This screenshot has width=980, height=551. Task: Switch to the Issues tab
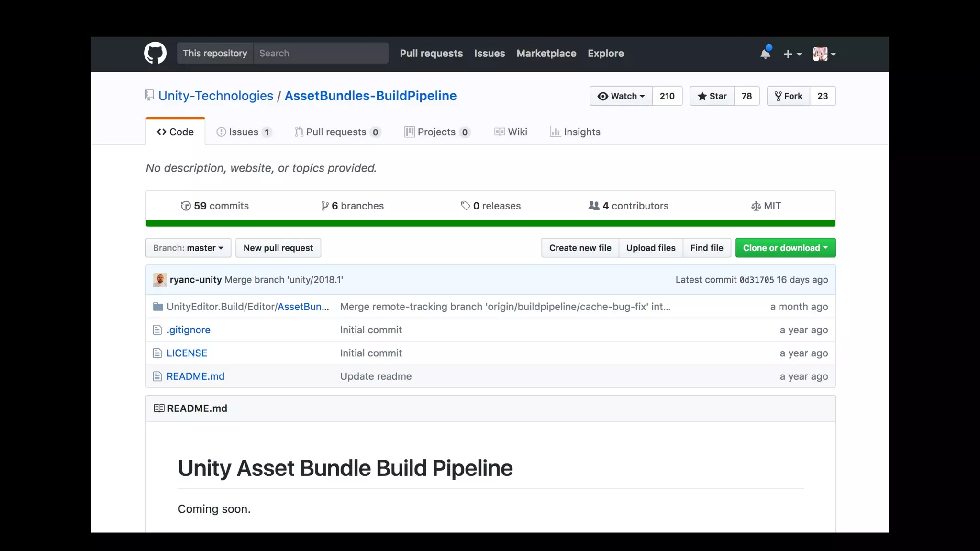[244, 132]
